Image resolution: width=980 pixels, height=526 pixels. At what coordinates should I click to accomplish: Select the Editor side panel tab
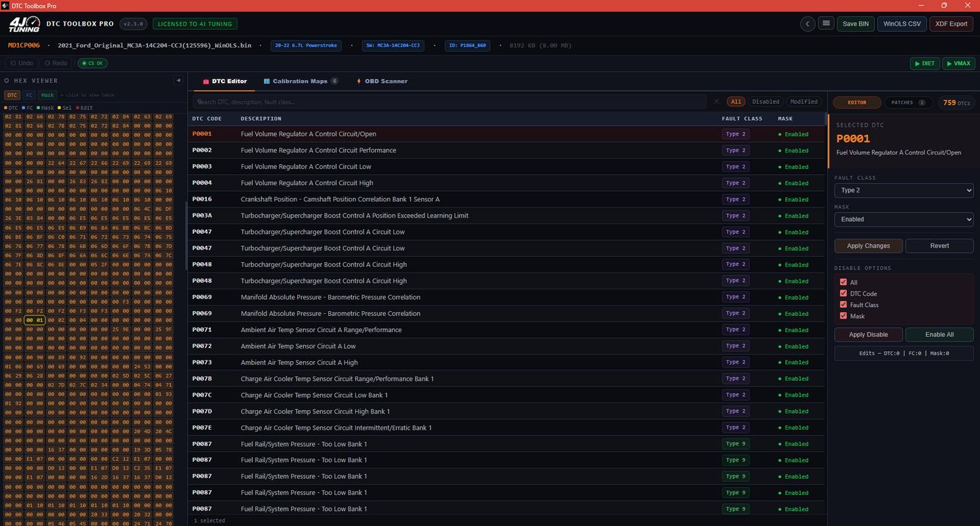tap(857, 102)
